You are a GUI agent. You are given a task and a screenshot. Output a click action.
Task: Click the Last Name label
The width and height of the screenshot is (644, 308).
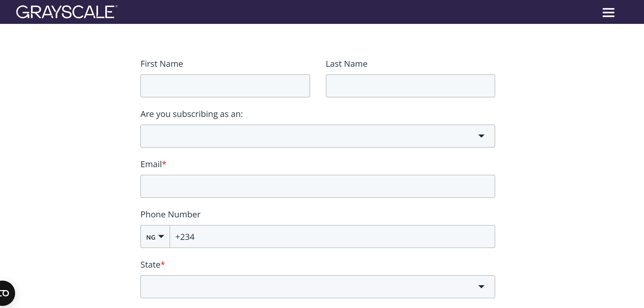(346, 64)
